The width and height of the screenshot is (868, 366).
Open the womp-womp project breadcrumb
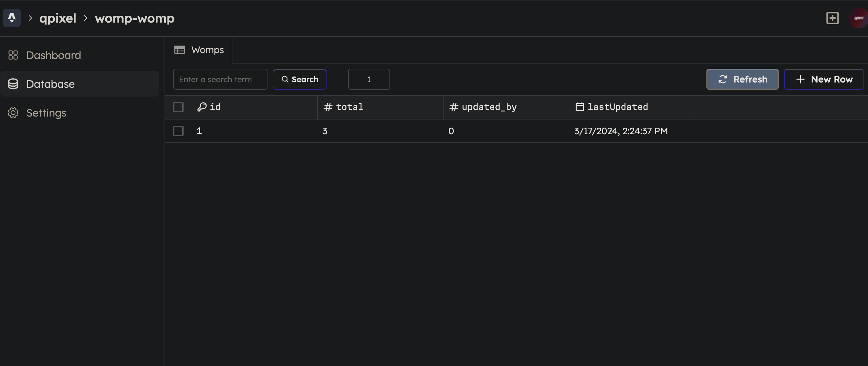pyautogui.click(x=134, y=18)
